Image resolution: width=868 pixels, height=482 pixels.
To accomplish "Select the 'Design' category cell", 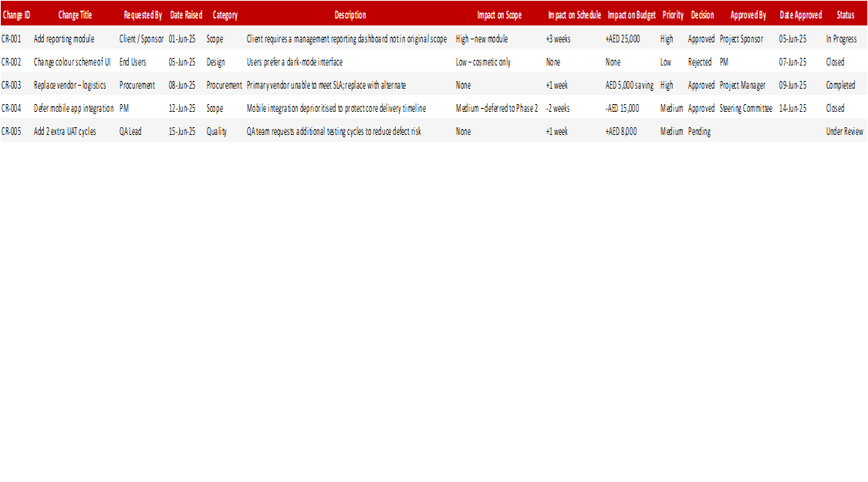I will click(215, 62).
